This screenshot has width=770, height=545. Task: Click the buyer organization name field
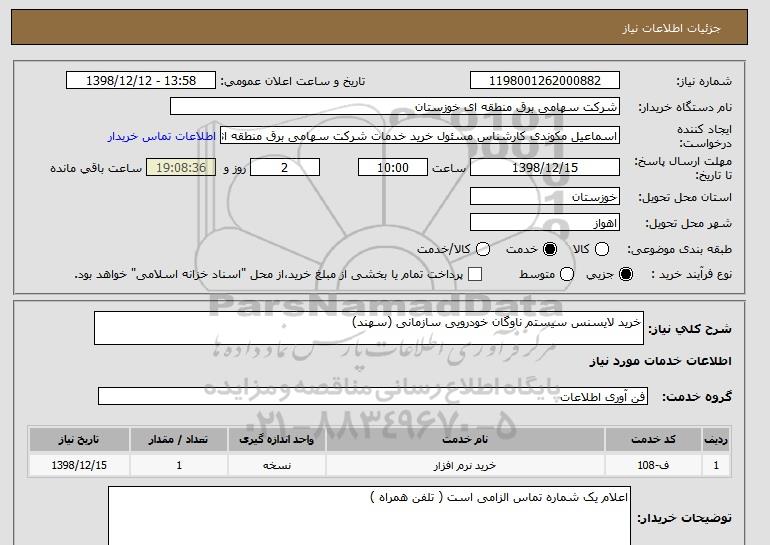[395, 107]
